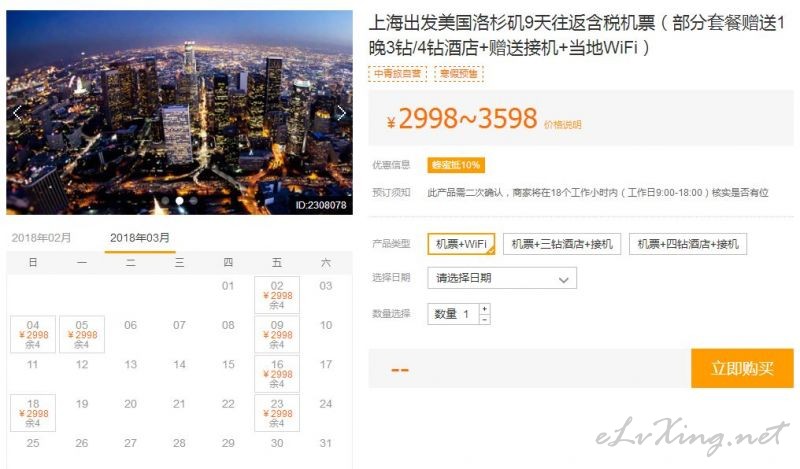Choose 机票+四钻酒店+接机 product type
Image resolution: width=800 pixels, height=469 pixels.
688,244
